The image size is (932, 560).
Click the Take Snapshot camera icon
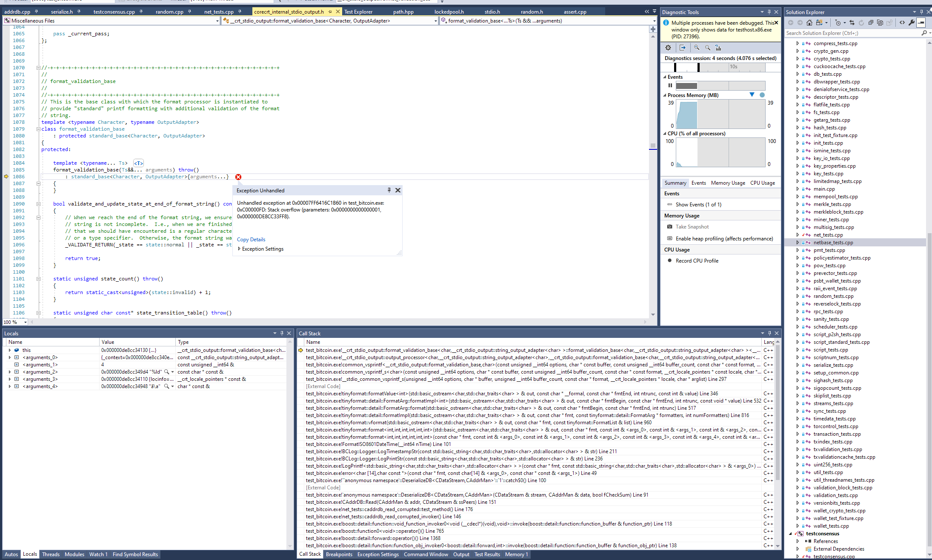669,227
